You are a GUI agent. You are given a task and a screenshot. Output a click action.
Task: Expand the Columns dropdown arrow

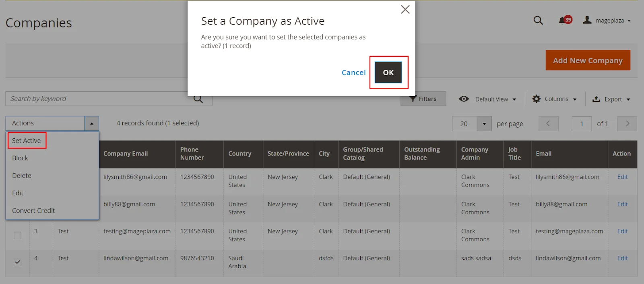pyautogui.click(x=575, y=100)
